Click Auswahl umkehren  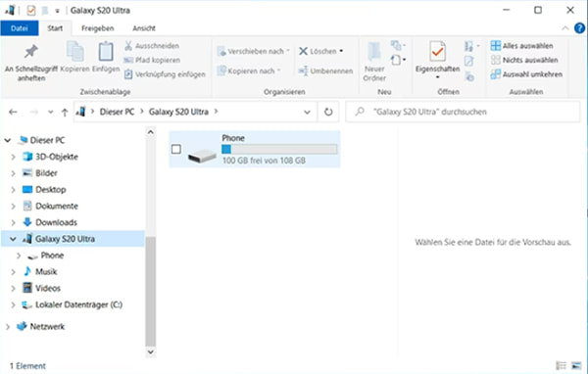point(526,74)
